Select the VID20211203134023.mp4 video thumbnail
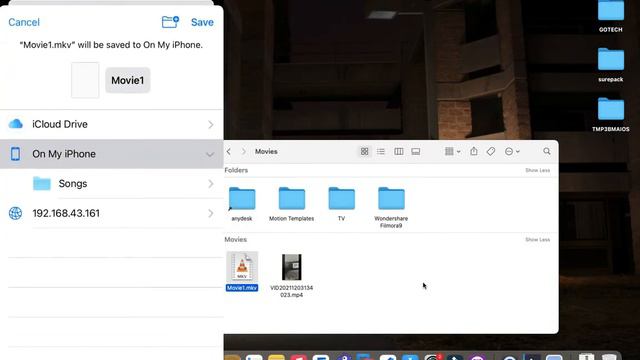 (291, 267)
